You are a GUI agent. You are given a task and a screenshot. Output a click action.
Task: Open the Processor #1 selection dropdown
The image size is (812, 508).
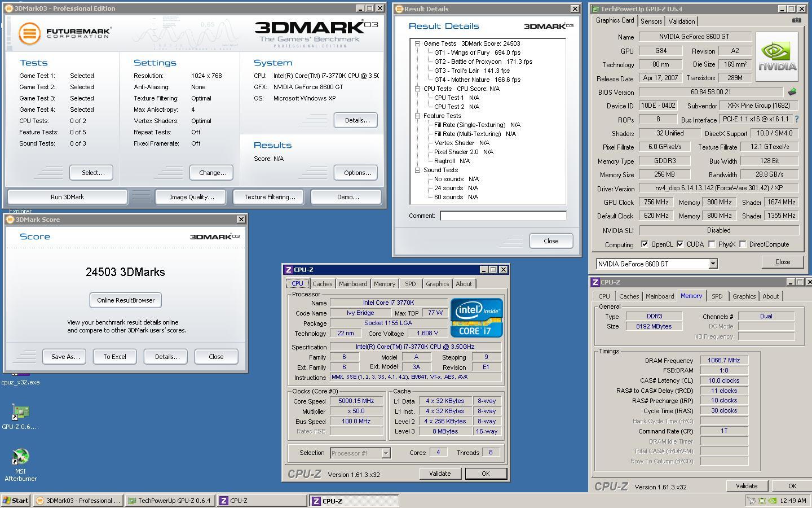point(386,453)
